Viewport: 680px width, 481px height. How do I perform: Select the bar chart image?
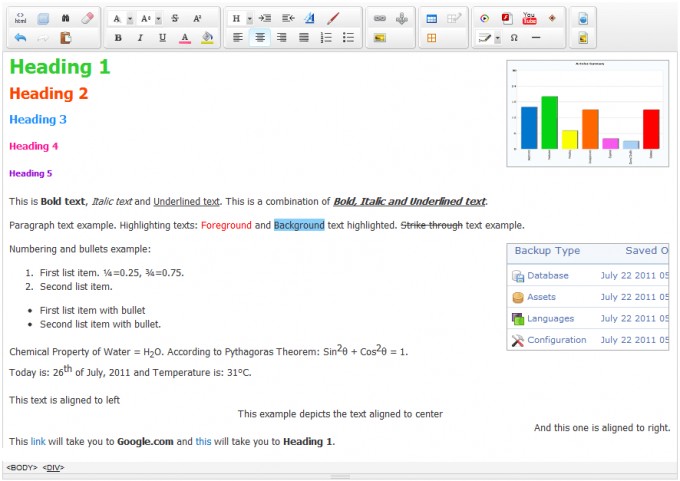(588, 113)
